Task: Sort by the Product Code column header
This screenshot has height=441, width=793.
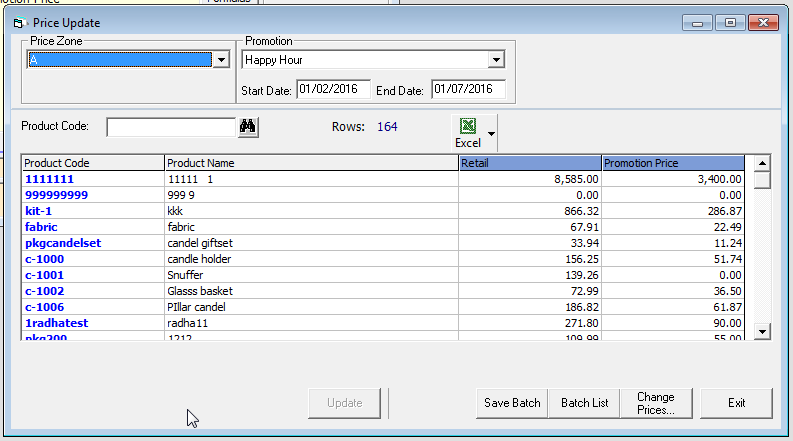Action: [x=93, y=163]
